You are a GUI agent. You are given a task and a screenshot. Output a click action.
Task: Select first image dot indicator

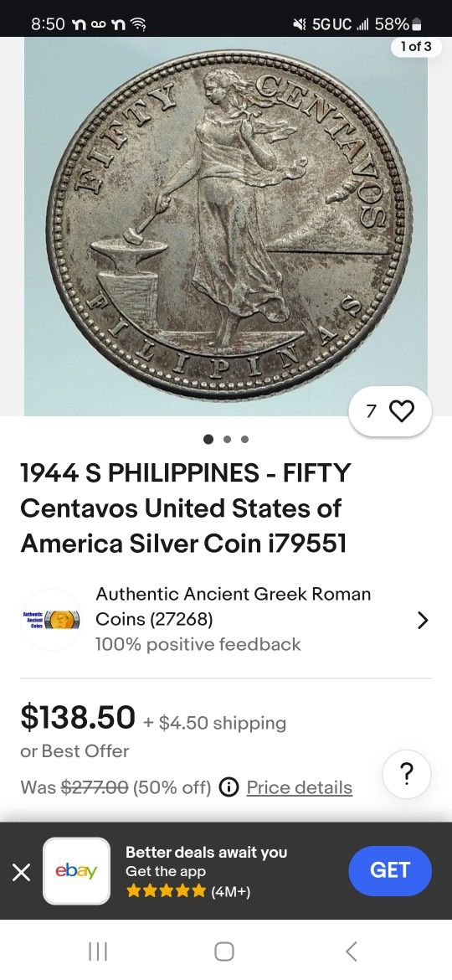pyautogui.click(x=208, y=440)
